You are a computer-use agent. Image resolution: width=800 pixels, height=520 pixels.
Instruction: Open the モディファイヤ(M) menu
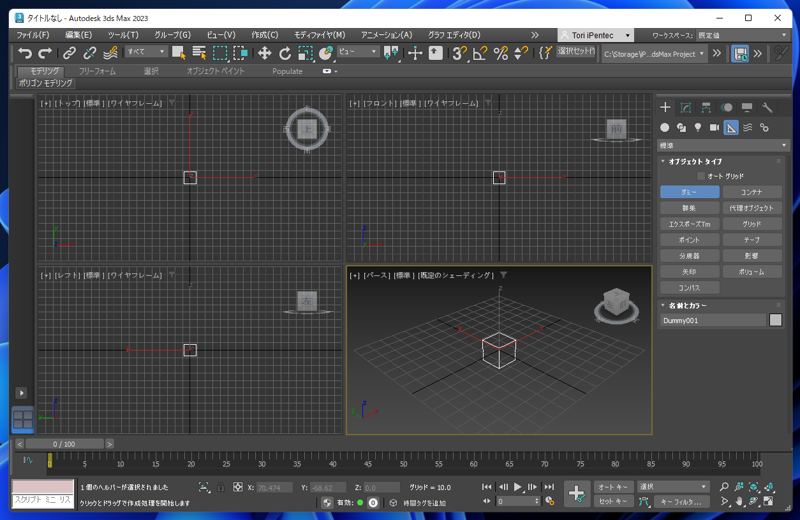319,35
